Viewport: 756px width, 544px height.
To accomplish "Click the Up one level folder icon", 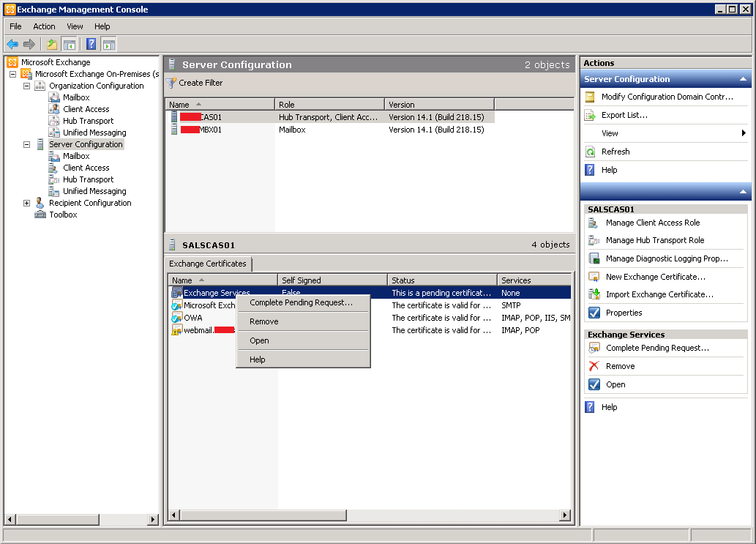I will 51,45.
